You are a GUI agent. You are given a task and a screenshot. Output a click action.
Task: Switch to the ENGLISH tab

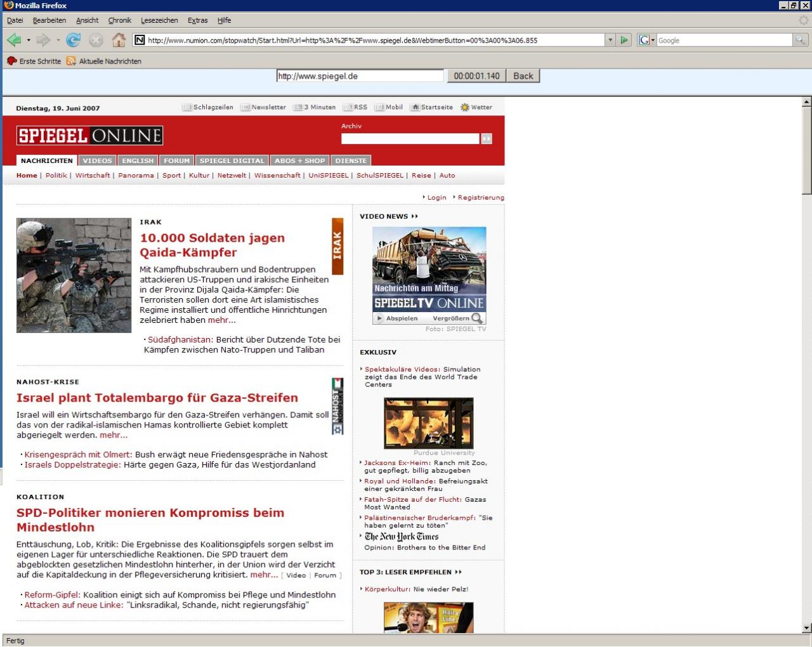pyautogui.click(x=138, y=160)
